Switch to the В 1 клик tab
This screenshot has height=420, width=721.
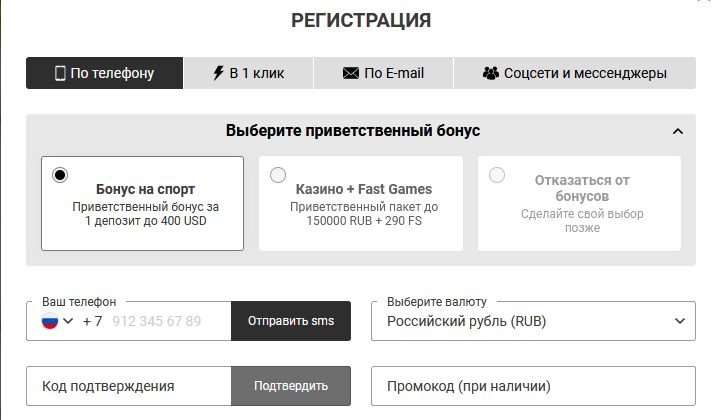point(248,73)
